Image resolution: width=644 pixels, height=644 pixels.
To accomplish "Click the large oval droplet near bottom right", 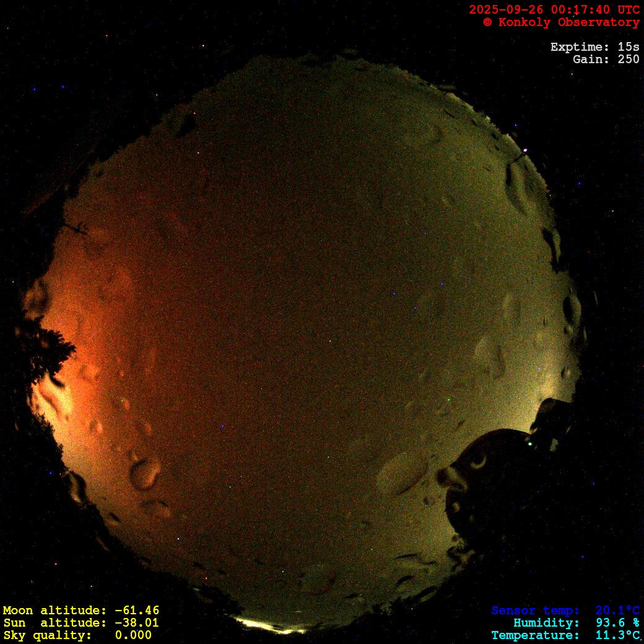I will 402,474.
